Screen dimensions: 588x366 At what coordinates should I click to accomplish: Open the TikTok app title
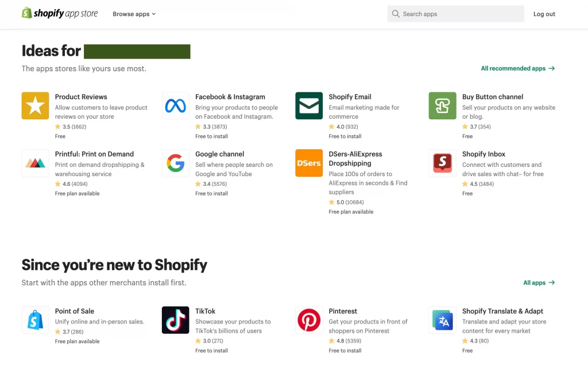pyautogui.click(x=205, y=311)
